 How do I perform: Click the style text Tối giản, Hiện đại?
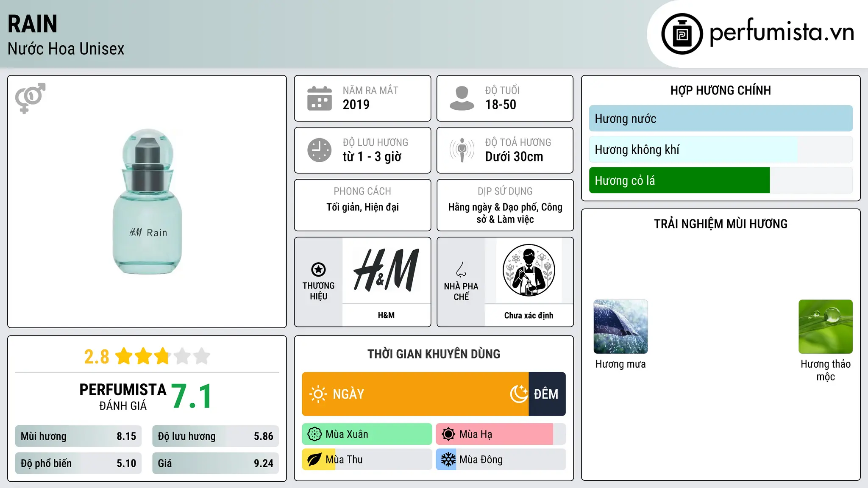(362, 207)
